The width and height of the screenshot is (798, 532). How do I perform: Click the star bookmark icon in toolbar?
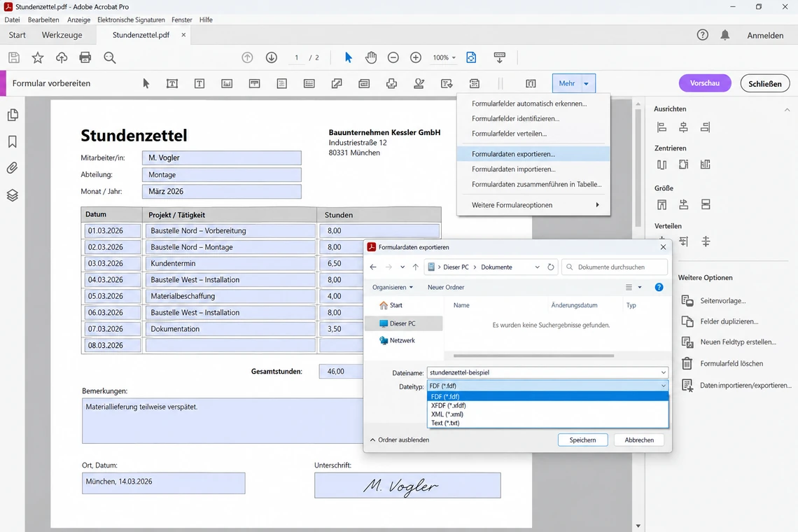38,57
